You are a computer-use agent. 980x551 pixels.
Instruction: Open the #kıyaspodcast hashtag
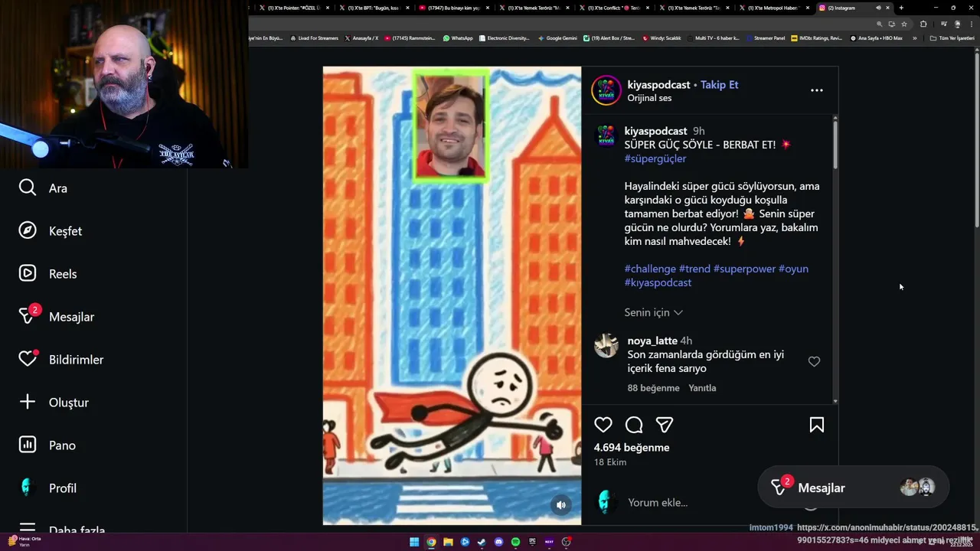tap(658, 282)
